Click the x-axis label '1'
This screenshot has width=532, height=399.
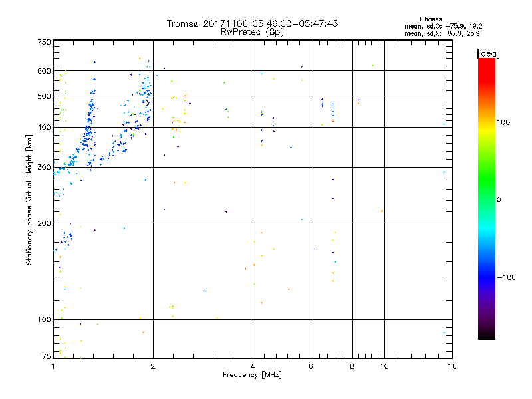point(53,366)
